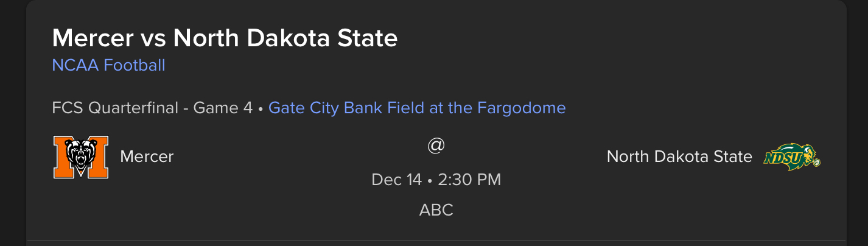This screenshot has height=246, width=868.
Task: Click the bullet between date and time
Action: tap(430, 180)
